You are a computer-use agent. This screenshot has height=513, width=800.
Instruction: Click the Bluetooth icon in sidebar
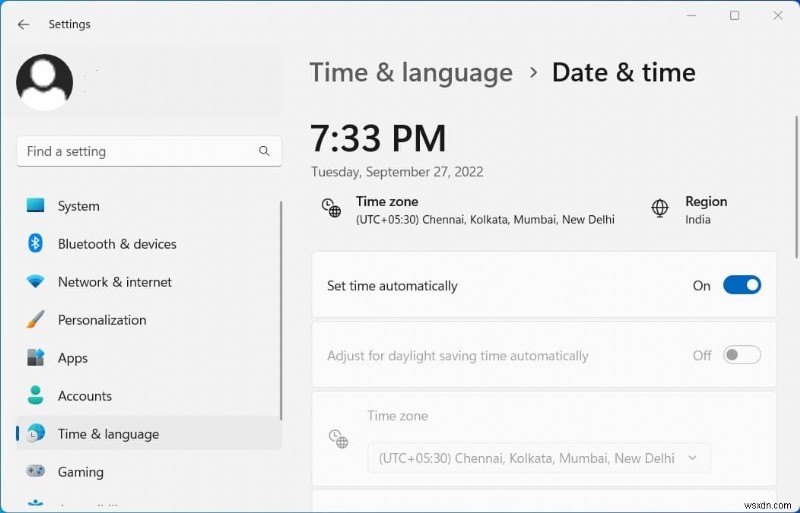pos(36,244)
